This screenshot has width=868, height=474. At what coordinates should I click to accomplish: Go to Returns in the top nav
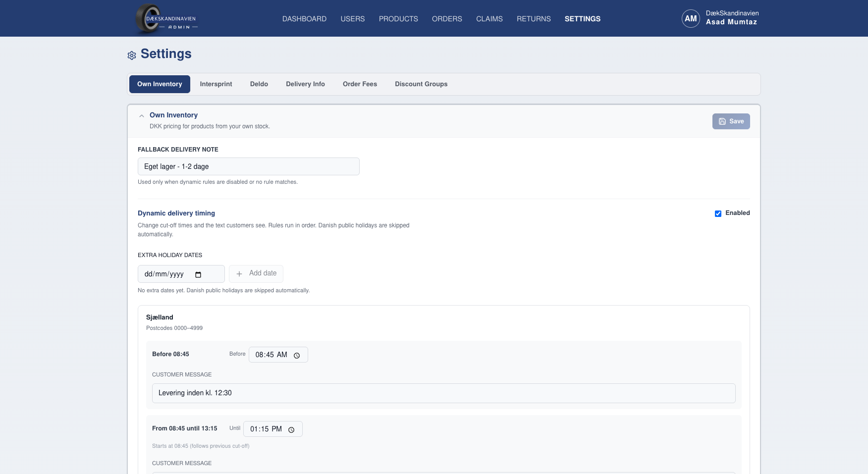click(x=534, y=19)
